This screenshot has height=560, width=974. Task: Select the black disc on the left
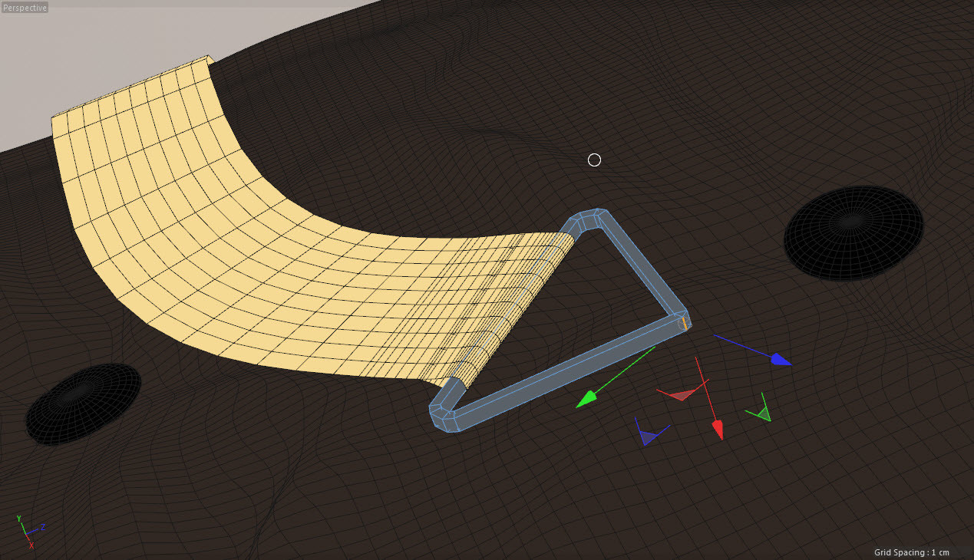pyautogui.click(x=83, y=403)
